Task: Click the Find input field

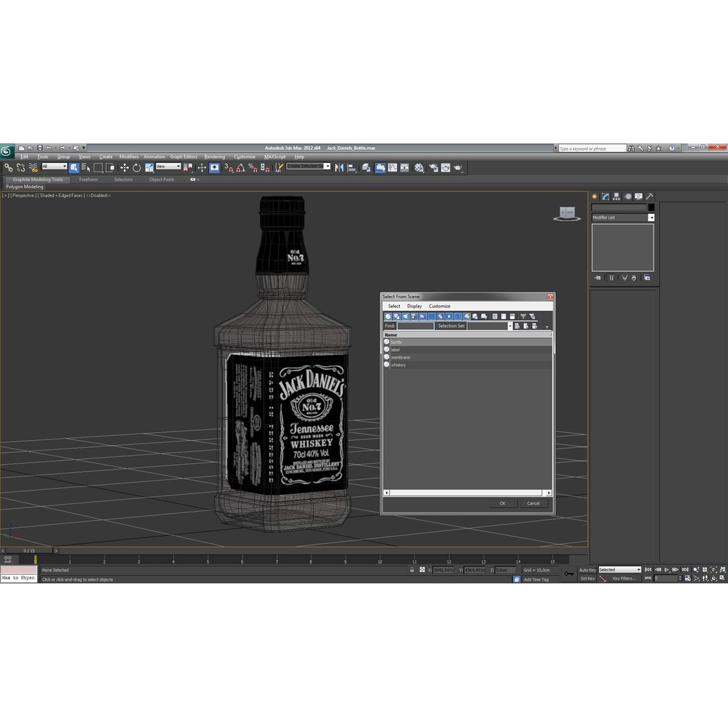Action: 415,326
